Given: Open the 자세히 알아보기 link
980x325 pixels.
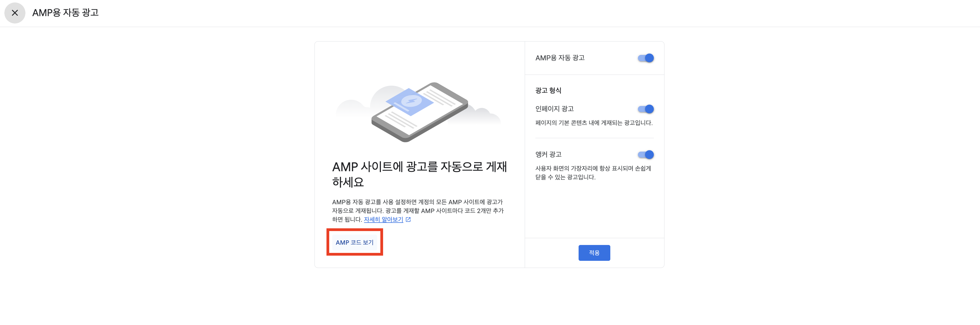Looking at the screenshot, I should tap(383, 220).
